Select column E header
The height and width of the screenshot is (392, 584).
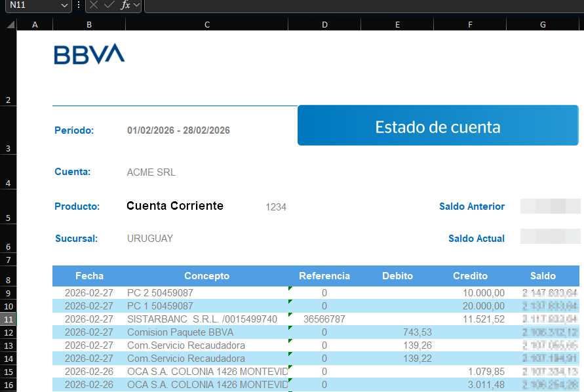click(x=397, y=25)
